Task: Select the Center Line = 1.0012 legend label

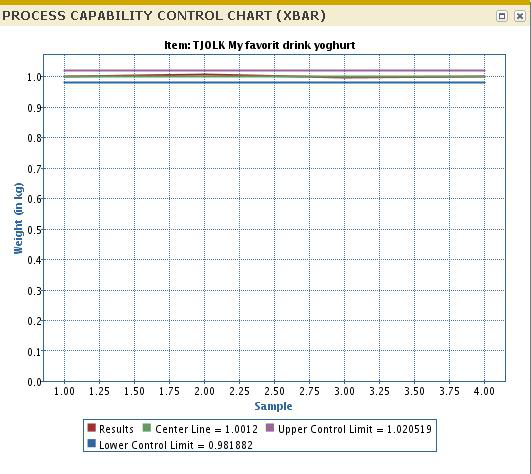Action: point(206,429)
